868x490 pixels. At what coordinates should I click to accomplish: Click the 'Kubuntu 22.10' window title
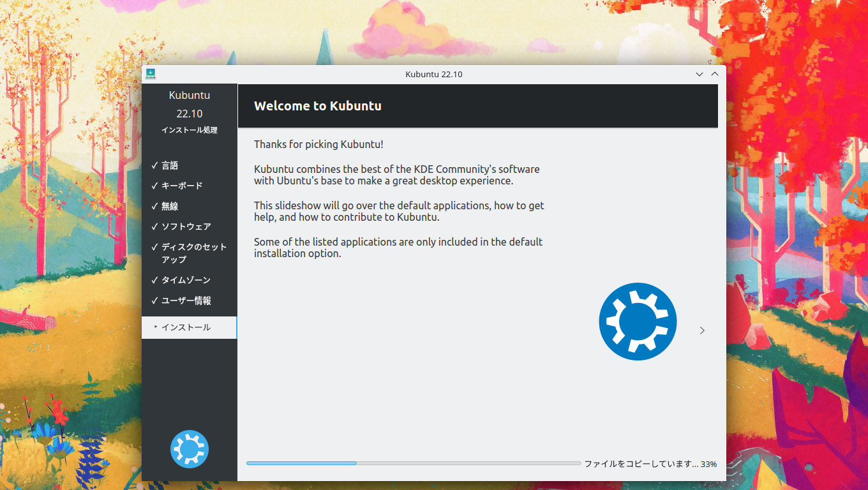434,74
